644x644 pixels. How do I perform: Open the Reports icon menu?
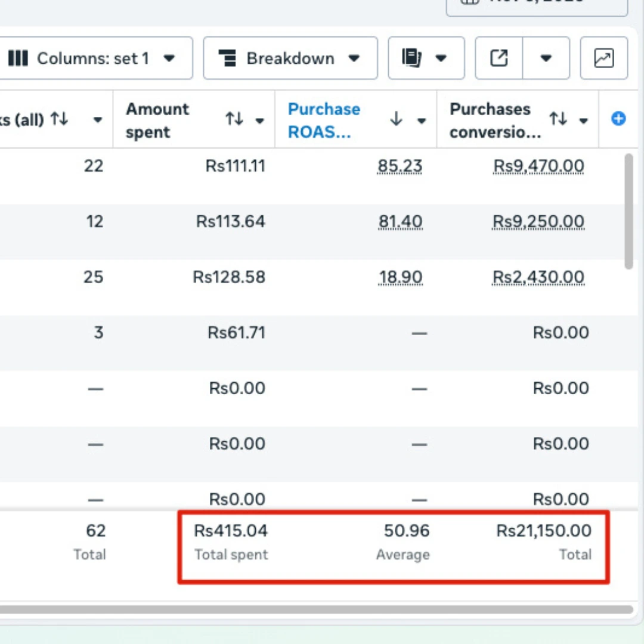coord(426,58)
